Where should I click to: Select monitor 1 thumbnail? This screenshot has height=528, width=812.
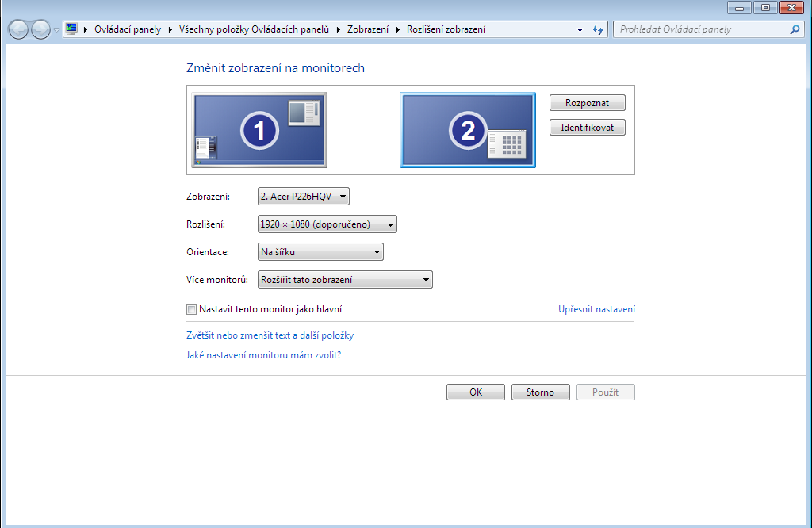[259, 130]
